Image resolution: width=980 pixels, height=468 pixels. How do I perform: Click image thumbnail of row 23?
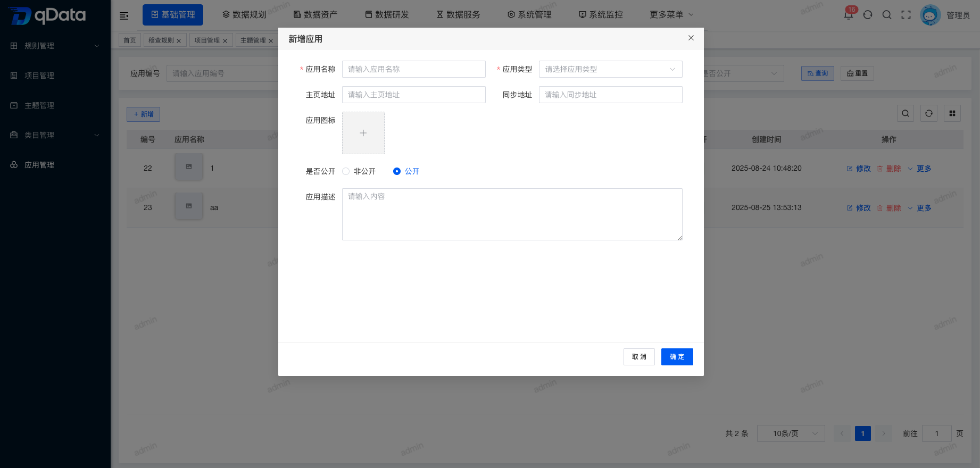(x=189, y=206)
